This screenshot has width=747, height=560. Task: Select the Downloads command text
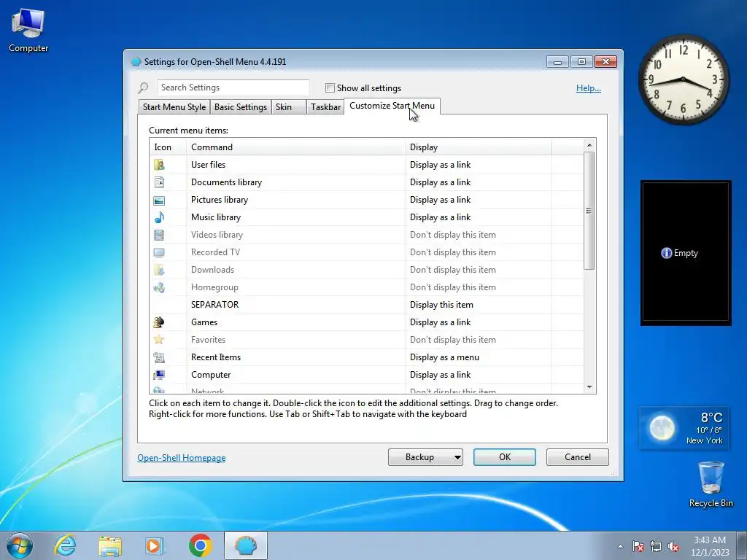click(x=212, y=270)
